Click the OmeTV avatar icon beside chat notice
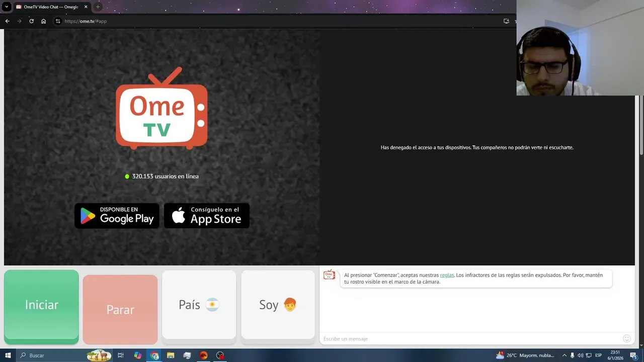This screenshot has height=362, width=644. (329, 275)
